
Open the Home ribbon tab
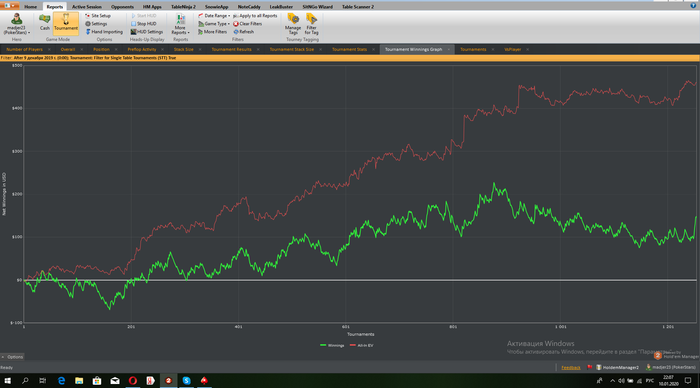(x=30, y=7)
